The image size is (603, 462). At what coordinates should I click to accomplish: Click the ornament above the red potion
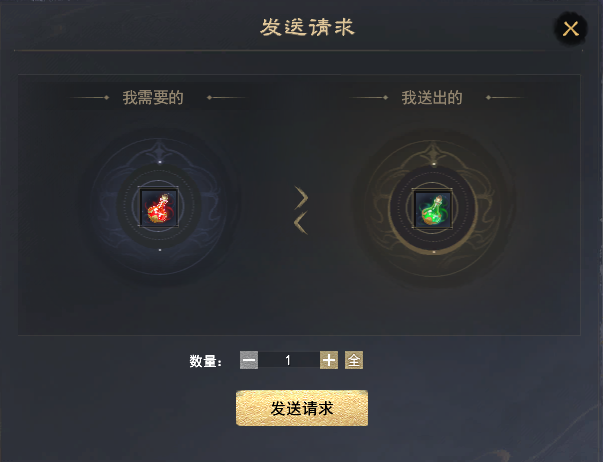pos(160,151)
